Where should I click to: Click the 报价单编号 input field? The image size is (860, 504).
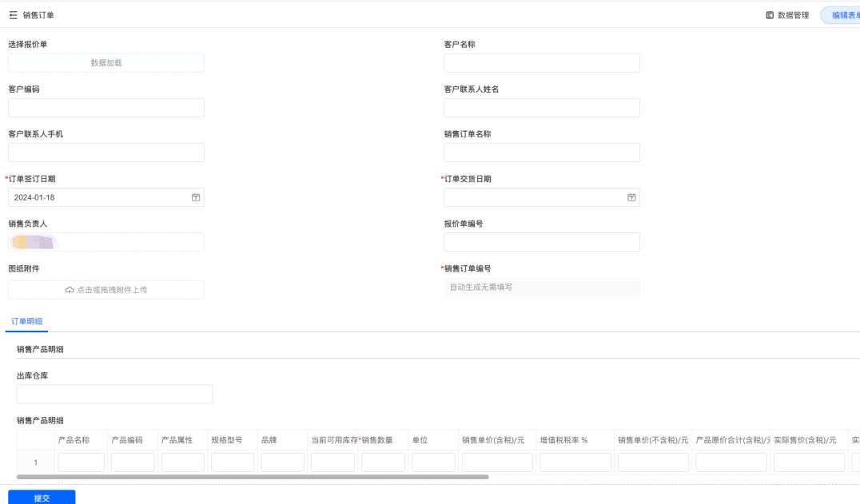point(542,242)
